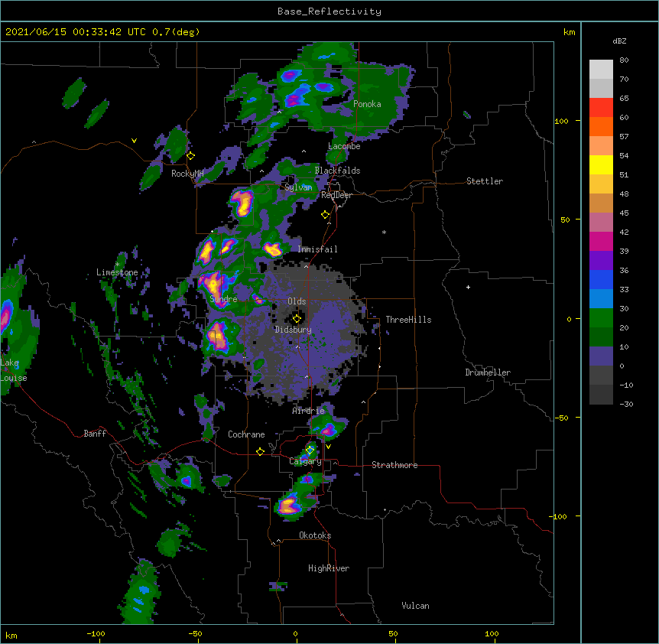This screenshot has height=644, width=659.
Task: Click the Didsbury label
Action: (x=294, y=330)
